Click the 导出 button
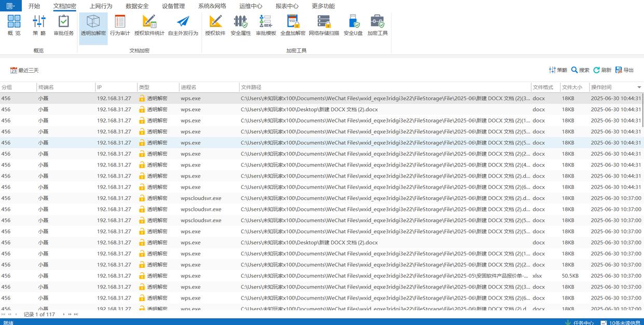This screenshot has height=325, width=644. 625,70
